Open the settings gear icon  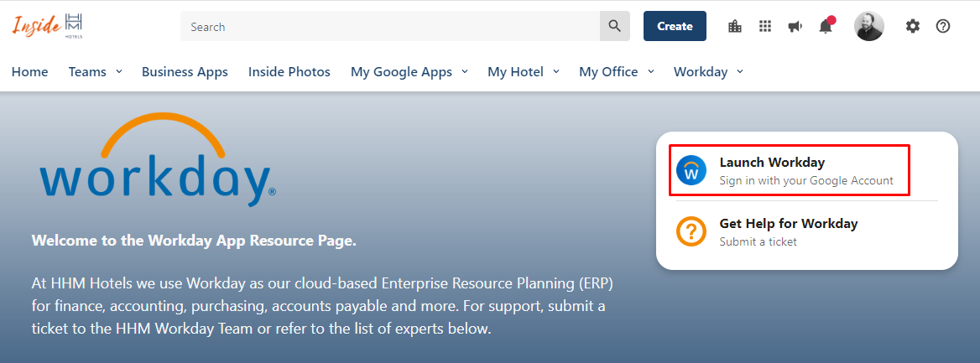click(x=913, y=26)
